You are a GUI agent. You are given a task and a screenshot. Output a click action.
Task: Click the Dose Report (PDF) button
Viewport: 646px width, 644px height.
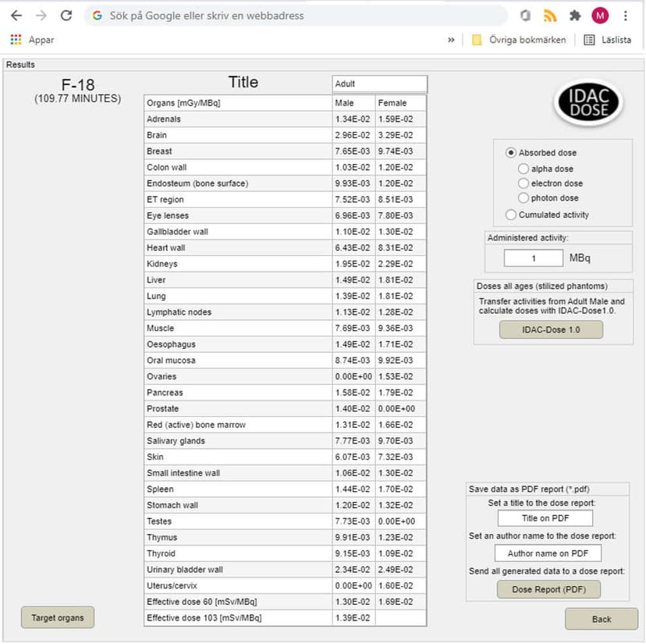(548, 590)
